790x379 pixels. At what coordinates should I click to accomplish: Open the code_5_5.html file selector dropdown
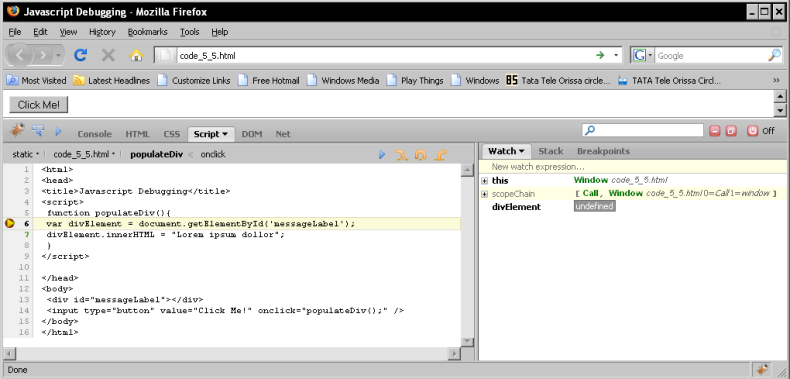tap(85, 155)
